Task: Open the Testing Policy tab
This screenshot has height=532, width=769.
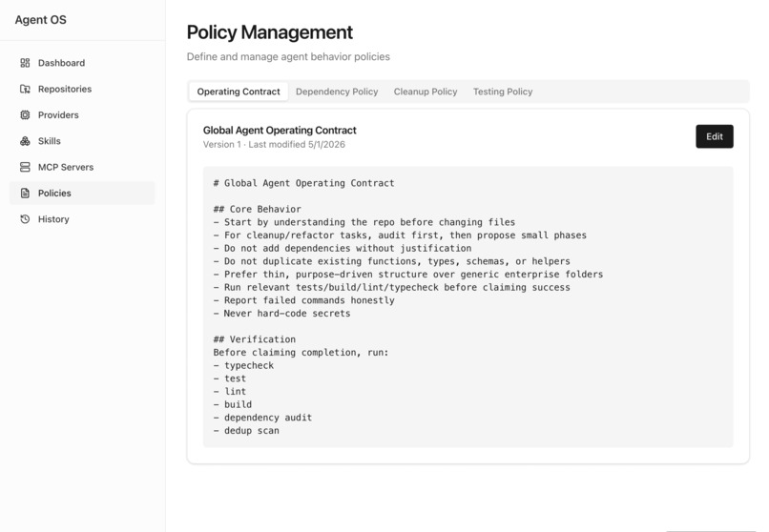Action: coord(503,92)
